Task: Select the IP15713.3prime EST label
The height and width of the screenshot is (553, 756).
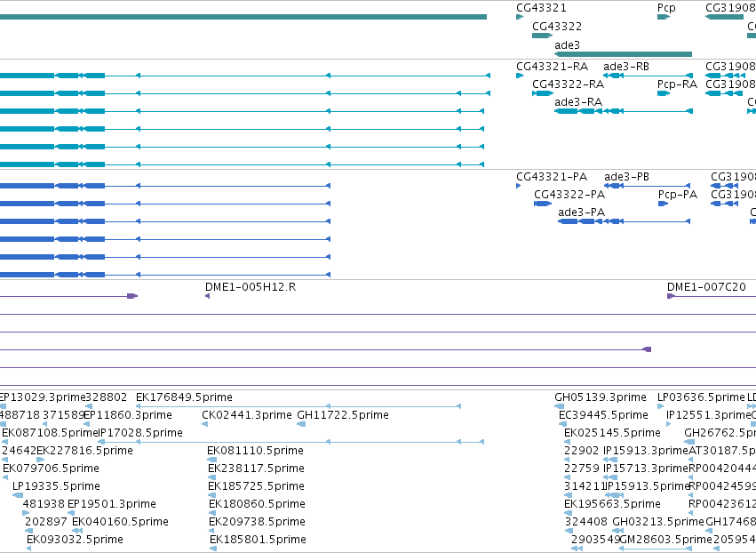Action: coord(646,469)
